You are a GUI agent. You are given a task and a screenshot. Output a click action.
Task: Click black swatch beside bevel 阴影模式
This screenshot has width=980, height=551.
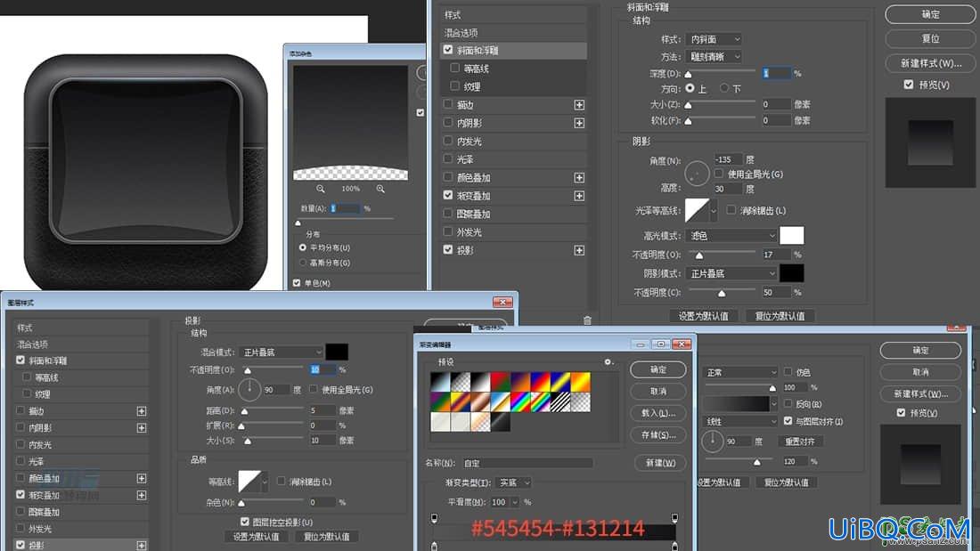pos(792,273)
